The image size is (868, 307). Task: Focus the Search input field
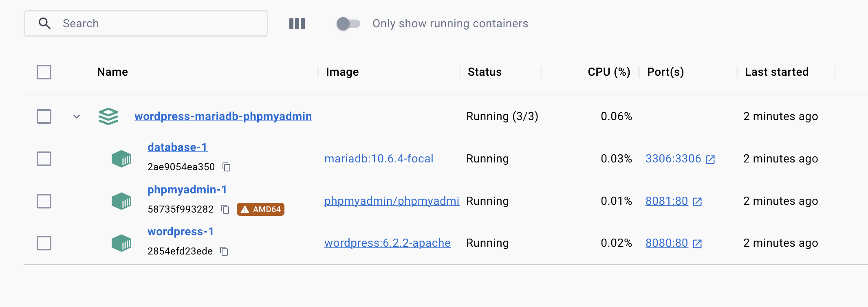tap(146, 24)
